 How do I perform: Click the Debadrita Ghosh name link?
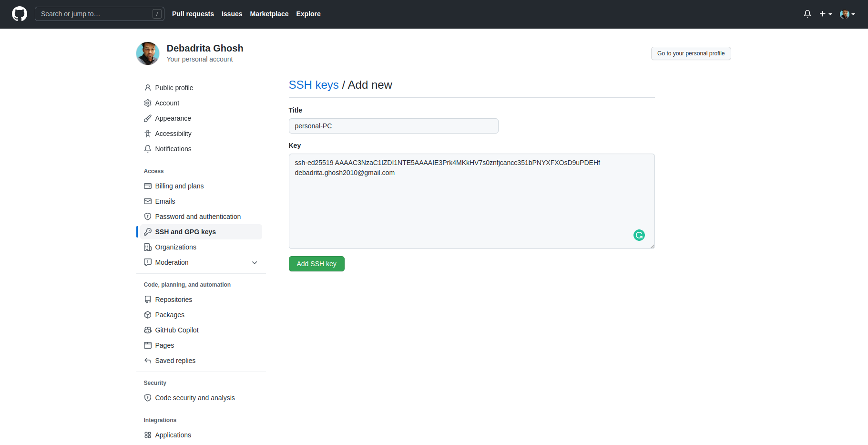[205, 48]
